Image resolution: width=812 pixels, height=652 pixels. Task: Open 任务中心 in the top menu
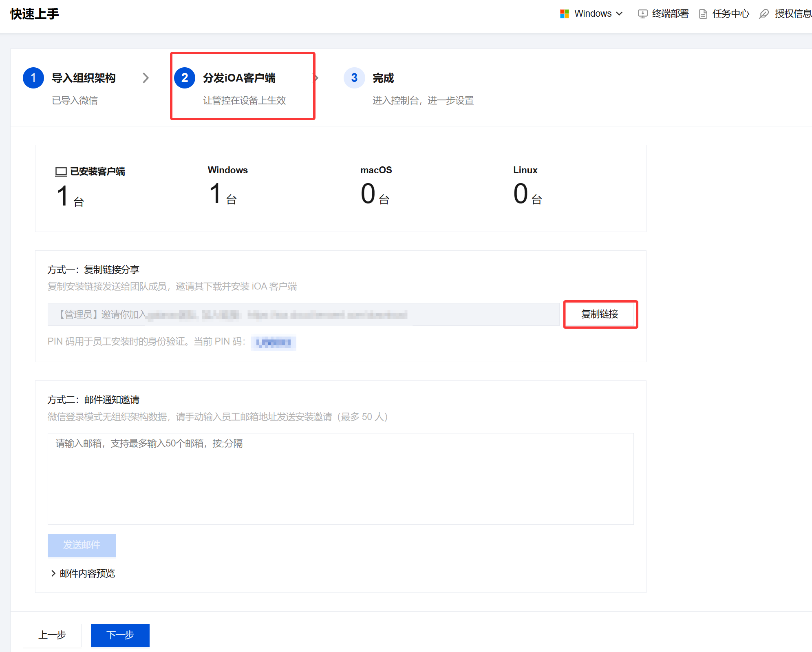pos(730,14)
